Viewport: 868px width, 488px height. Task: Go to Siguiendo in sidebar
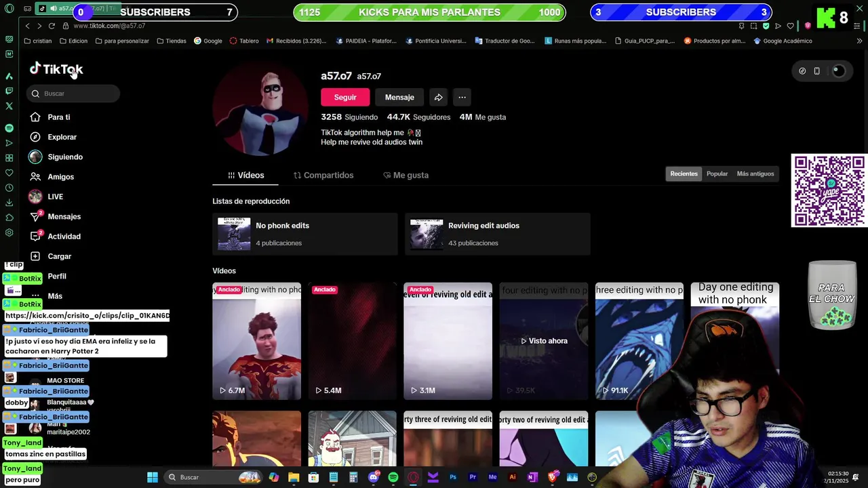point(56,157)
